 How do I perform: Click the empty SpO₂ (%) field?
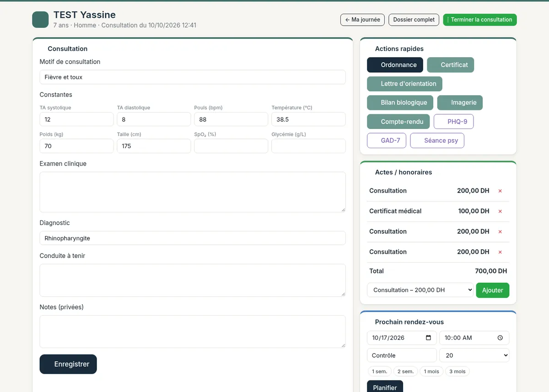pos(231,146)
